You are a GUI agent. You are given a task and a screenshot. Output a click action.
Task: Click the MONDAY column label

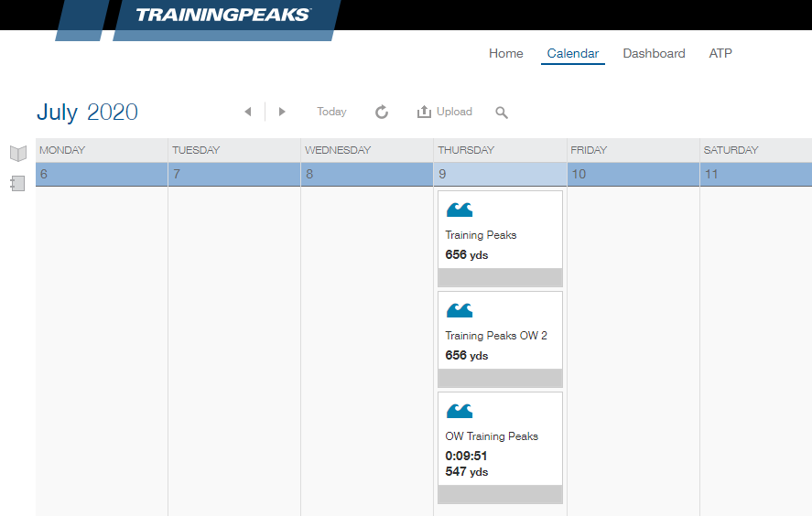click(x=62, y=150)
